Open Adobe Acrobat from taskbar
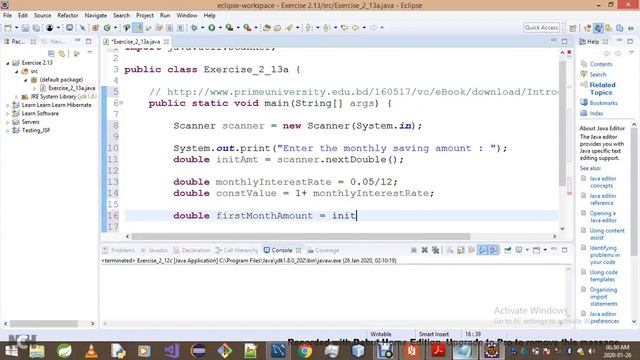640x360 pixels. point(438,351)
